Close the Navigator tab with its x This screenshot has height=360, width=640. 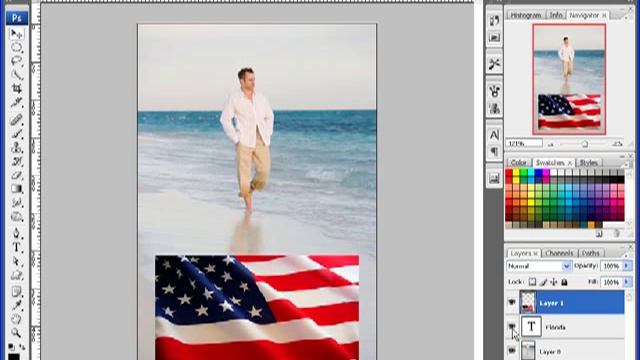point(604,16)
